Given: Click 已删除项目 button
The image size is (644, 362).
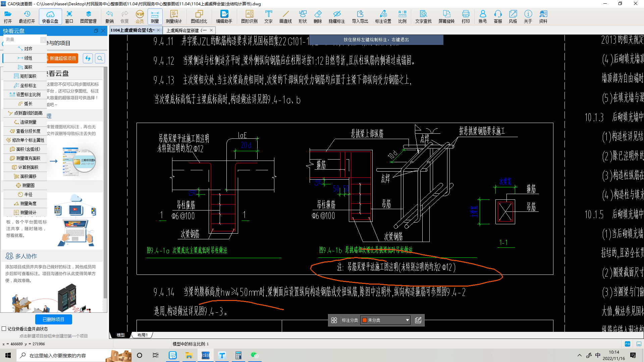Looking at the screenshot, I should click(x=54, y=319).
